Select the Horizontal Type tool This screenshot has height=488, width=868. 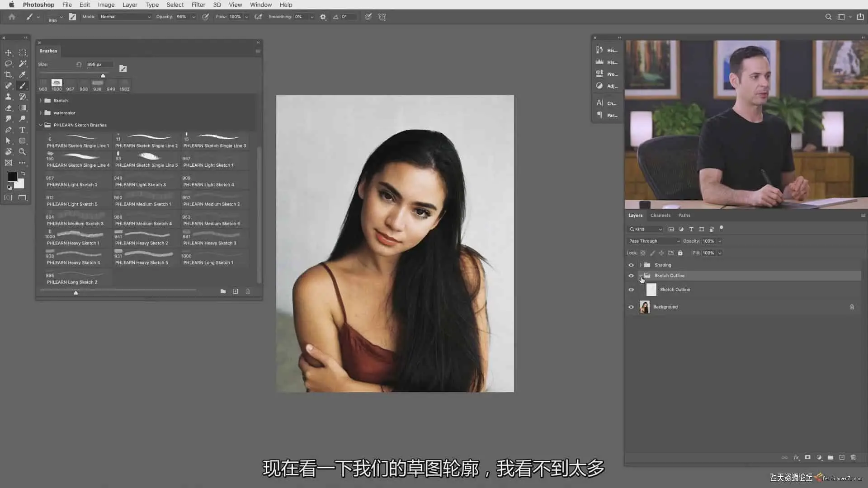[22, 130]
